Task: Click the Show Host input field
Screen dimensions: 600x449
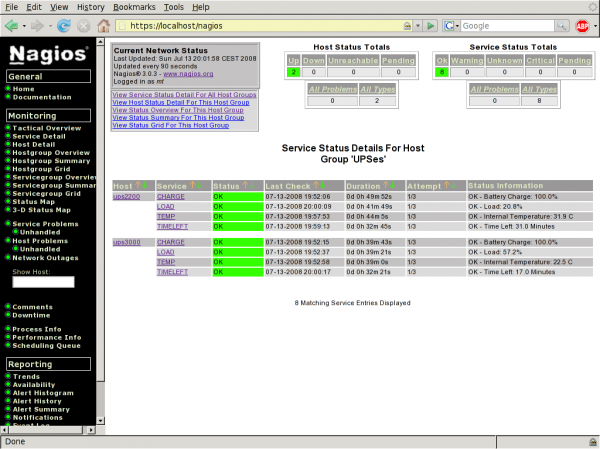Action: (43, 282)
